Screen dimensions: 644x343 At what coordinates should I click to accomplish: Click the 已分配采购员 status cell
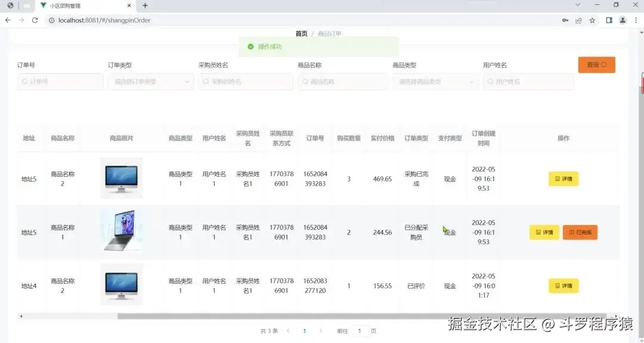tap(416, 232)
